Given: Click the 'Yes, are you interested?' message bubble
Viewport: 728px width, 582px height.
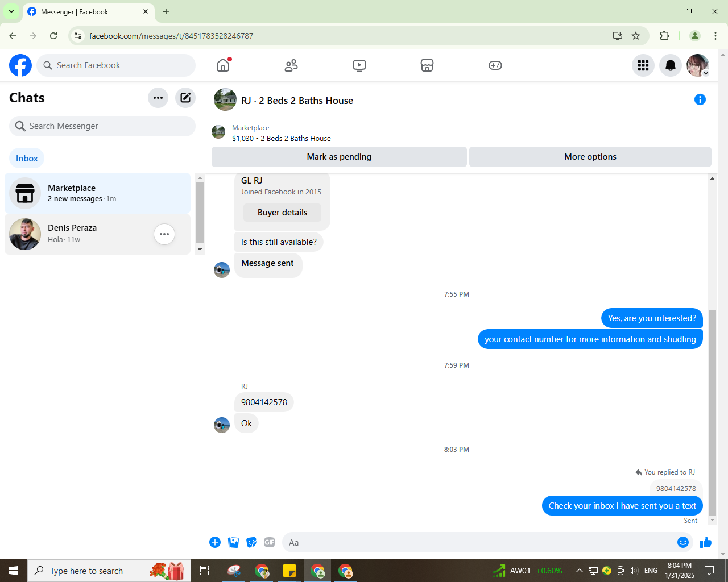Looking at the screenshot, I should (652, 318).
